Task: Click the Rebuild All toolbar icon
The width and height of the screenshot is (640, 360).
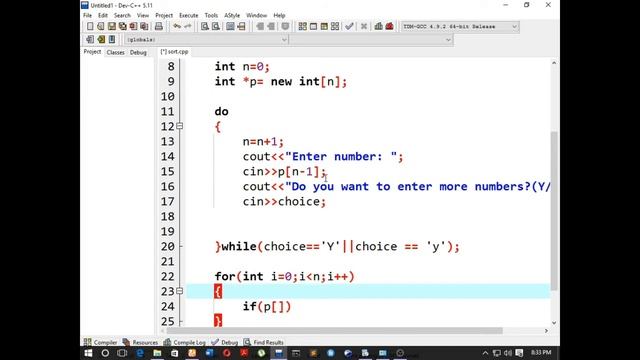Action: pos(335,27)
